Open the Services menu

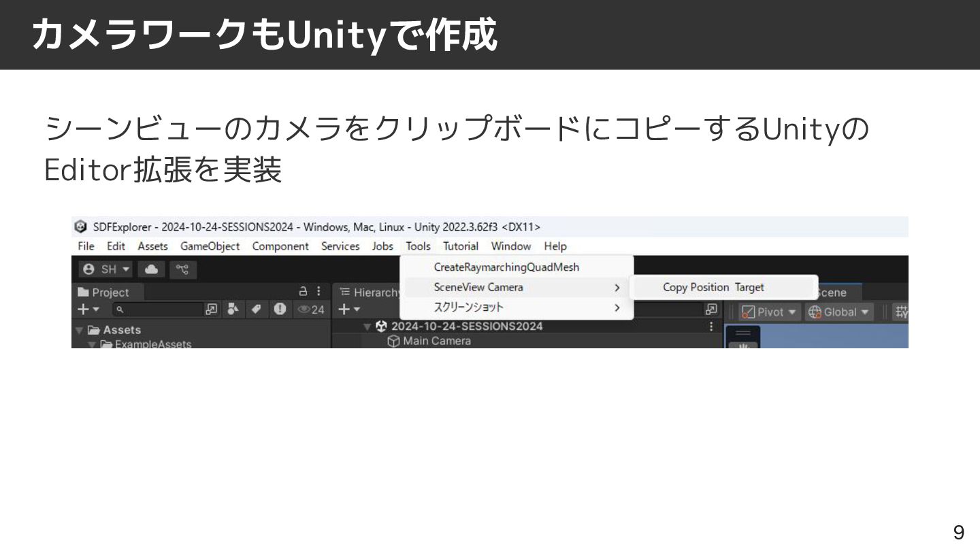coord(340,246)
